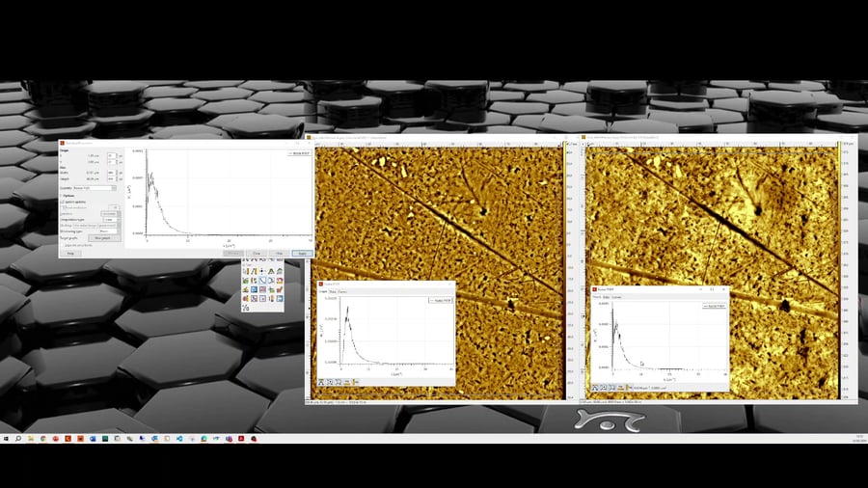Click the Radial PSDF legend in dialog graph

pyautogui.click(x=299, y=153)
